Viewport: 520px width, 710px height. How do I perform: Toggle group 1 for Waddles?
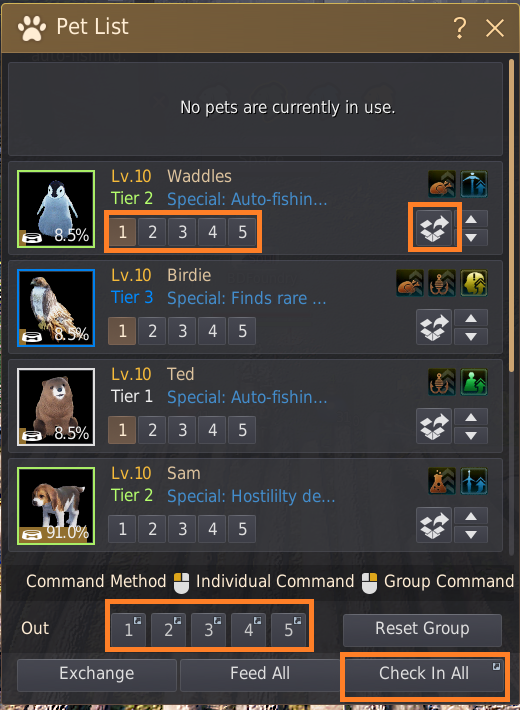[122, 232]
